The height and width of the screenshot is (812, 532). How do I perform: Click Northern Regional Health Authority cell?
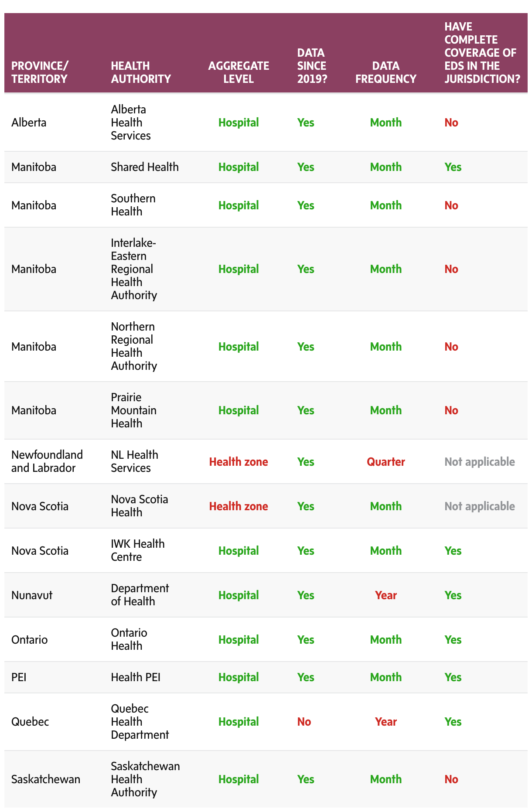pos(133,346)
